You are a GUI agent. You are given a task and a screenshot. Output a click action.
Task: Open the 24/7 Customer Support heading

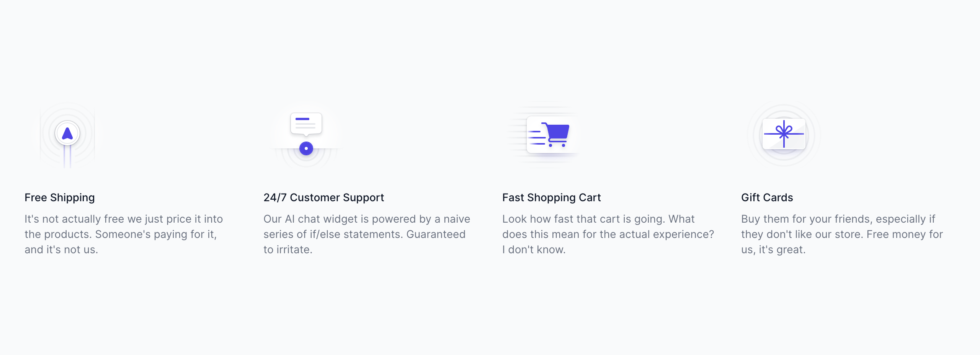[323, 197]
